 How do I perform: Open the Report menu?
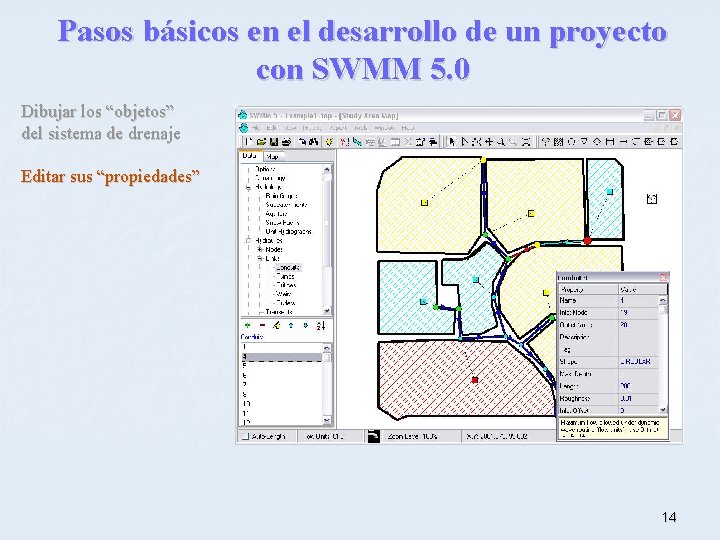tap(338, 128)
